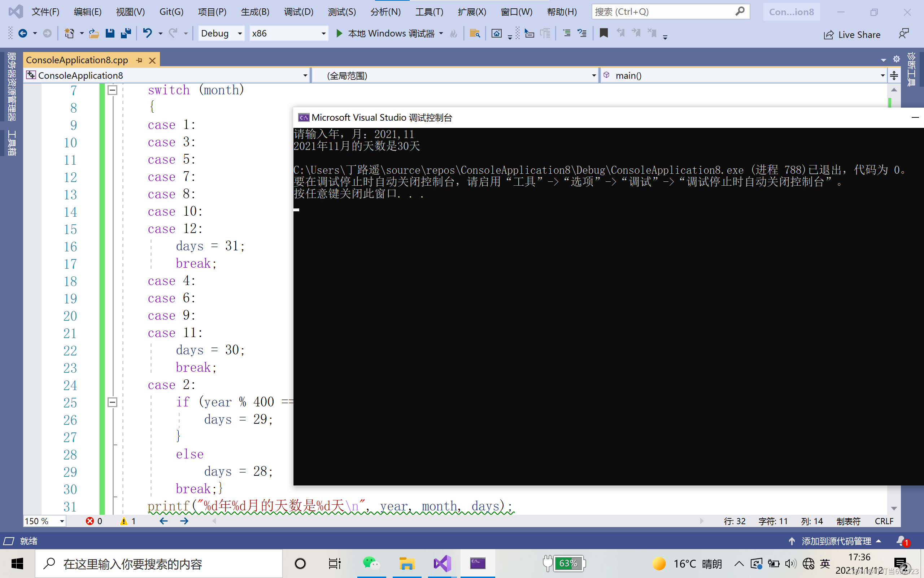Click the New Project toolbar icon
Screen dimensions: 924x578
tap(69, 34)
